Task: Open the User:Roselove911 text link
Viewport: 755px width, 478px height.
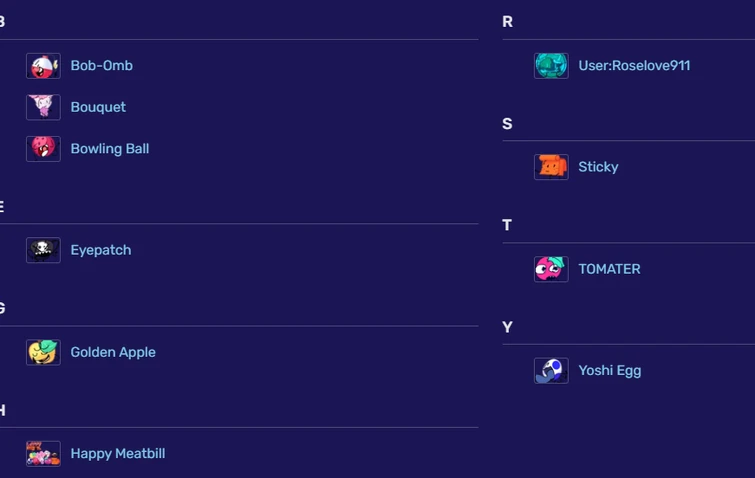Action: pos(634,66)
